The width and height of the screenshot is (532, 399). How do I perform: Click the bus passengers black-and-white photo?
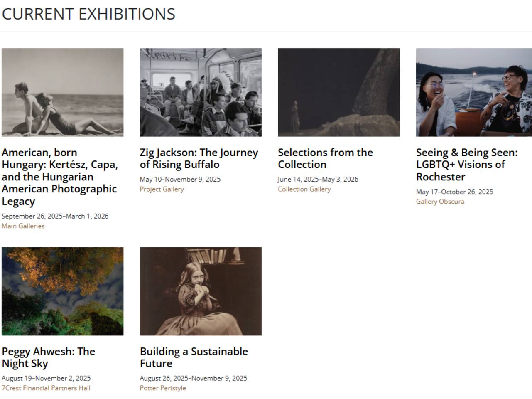click(201, 92)
